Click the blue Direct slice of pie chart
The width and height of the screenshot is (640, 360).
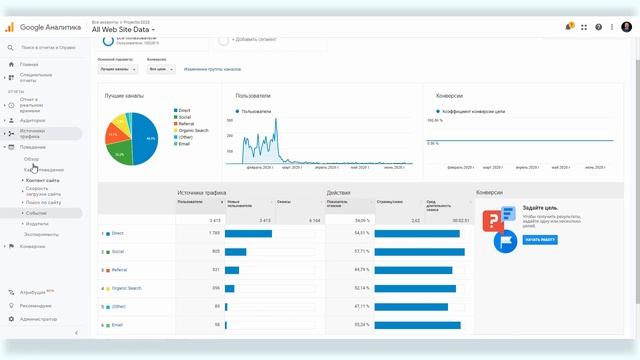146,139
